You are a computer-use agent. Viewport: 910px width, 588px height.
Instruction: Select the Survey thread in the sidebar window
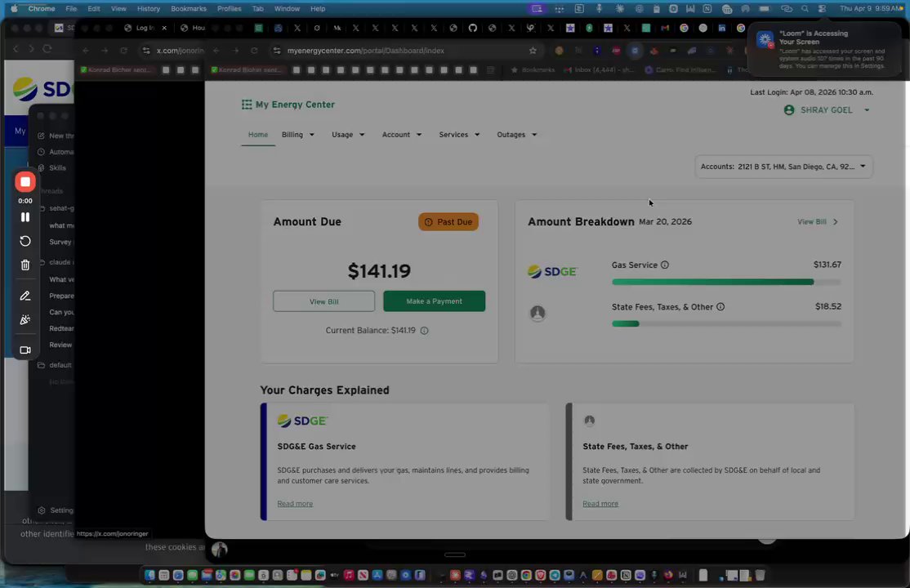tap(60, 242)
